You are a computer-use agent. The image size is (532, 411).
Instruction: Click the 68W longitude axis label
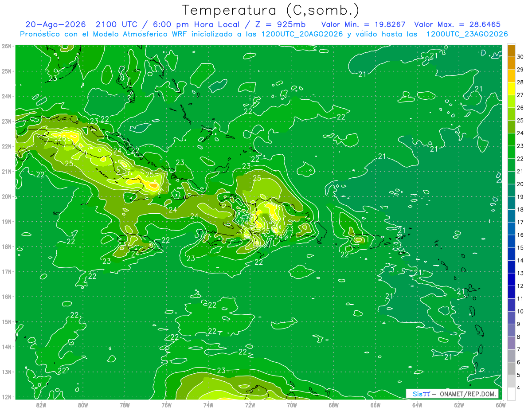click(334, 405)
